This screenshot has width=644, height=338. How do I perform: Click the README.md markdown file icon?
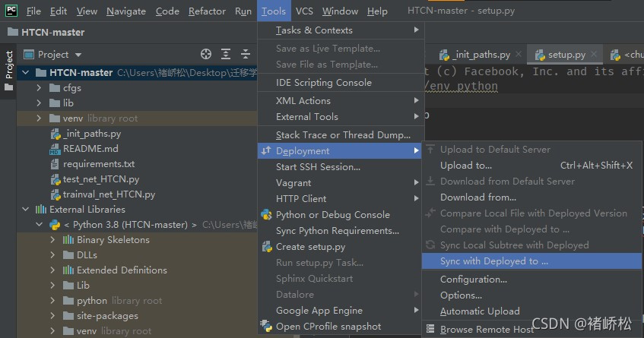pos(55,149)
